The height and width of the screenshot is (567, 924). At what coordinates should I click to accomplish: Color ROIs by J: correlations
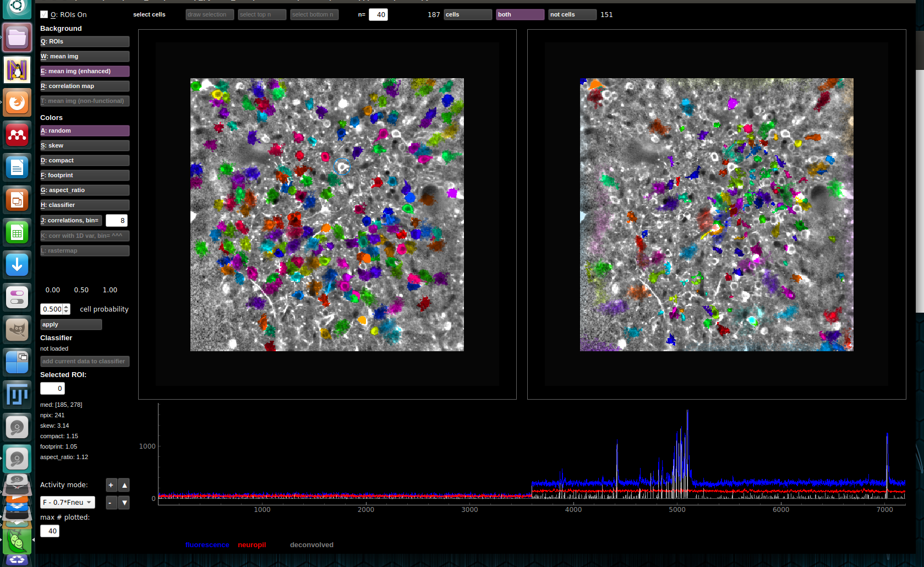coord(71,220)
